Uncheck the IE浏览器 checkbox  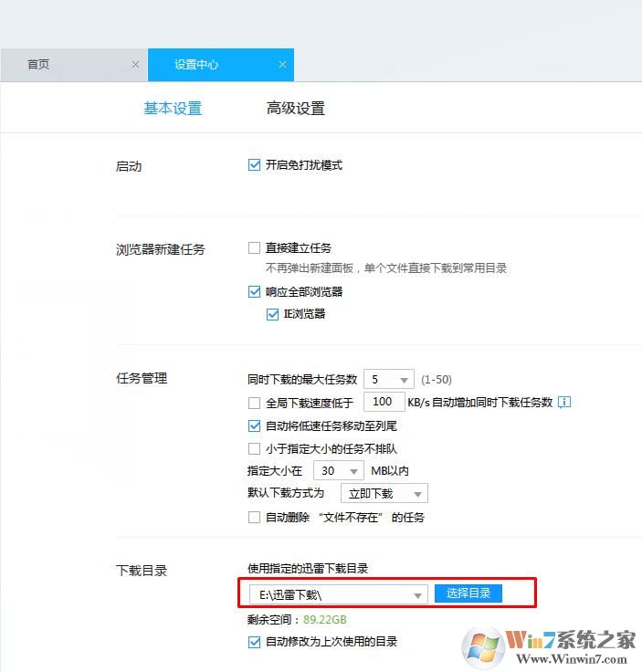[272, 315]
